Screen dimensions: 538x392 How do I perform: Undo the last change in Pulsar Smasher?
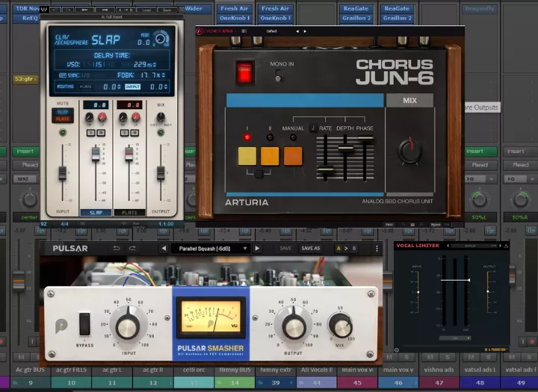(117, 249)
